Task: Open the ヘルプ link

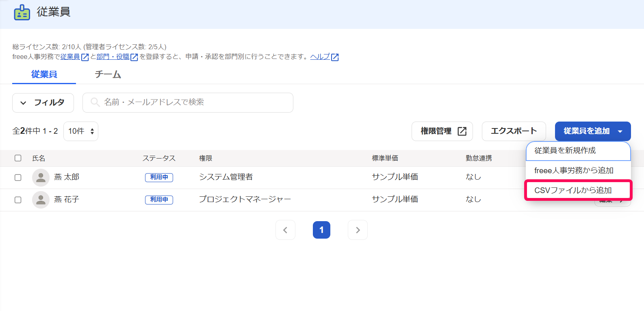Action: click(320, 57)
